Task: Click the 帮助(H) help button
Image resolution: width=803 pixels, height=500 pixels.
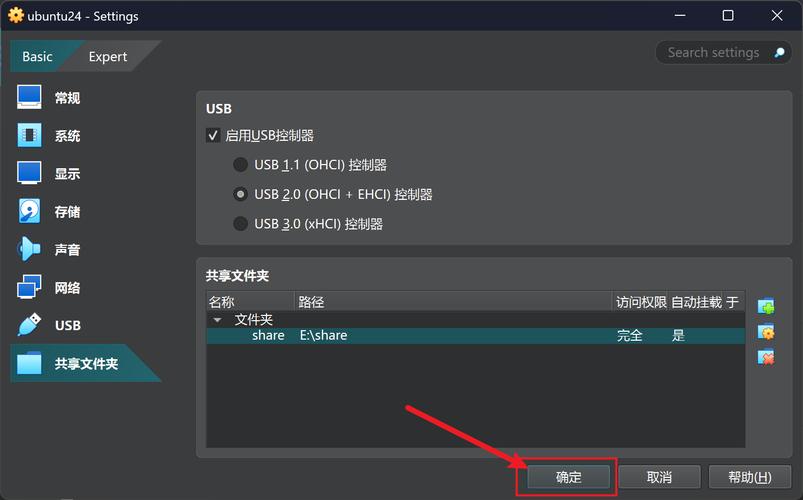Action: tap(750, 477)
